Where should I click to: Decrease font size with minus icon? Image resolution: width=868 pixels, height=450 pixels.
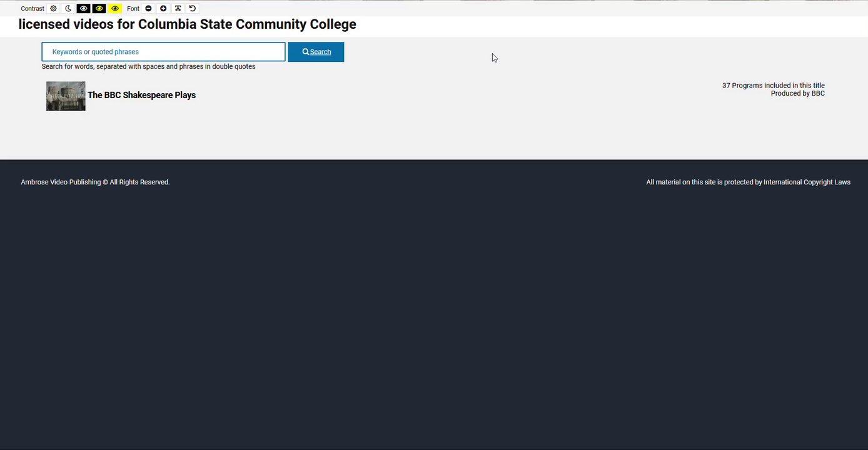click(x=148, y=9)
